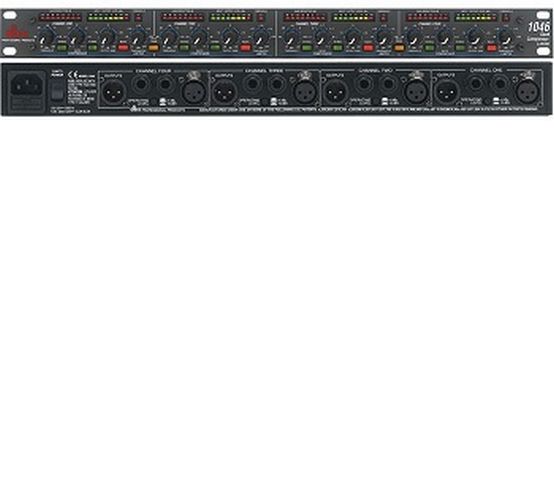Click the red dbx logo on front panel

pyautogui.click(x=16, y=32)
